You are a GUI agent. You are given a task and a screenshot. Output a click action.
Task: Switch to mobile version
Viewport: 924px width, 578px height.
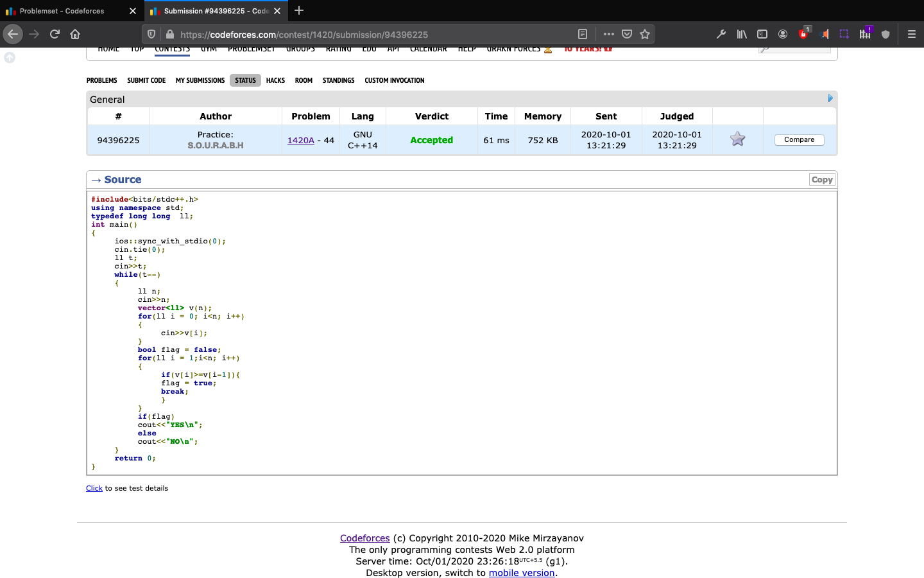click(x=522, y=573)
